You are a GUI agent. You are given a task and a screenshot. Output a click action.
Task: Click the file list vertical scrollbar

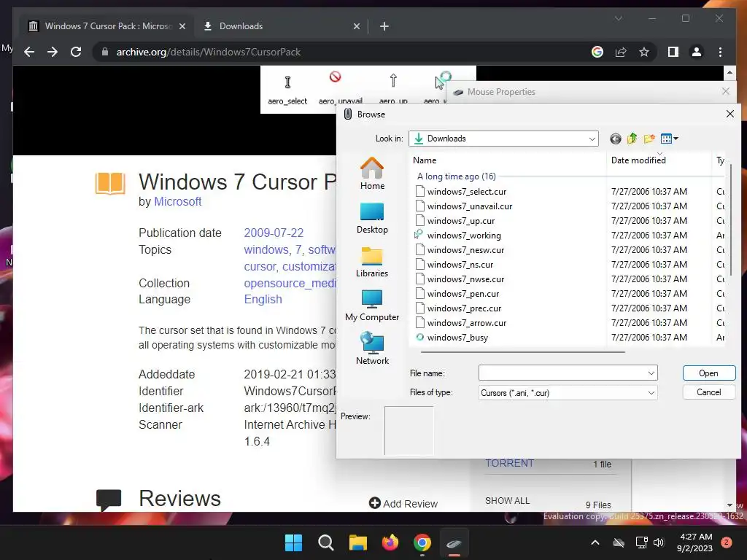pos(731,219)
